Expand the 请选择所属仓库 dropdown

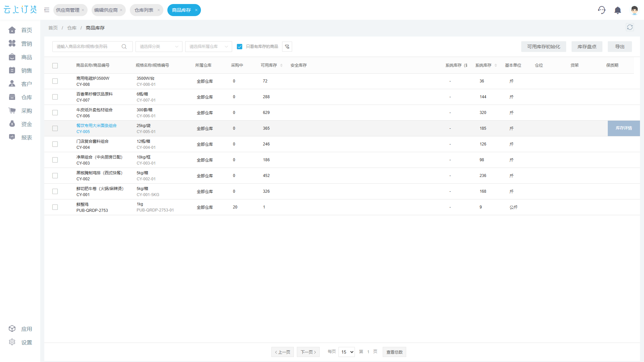pyautogui.click(x=209, y=47)
